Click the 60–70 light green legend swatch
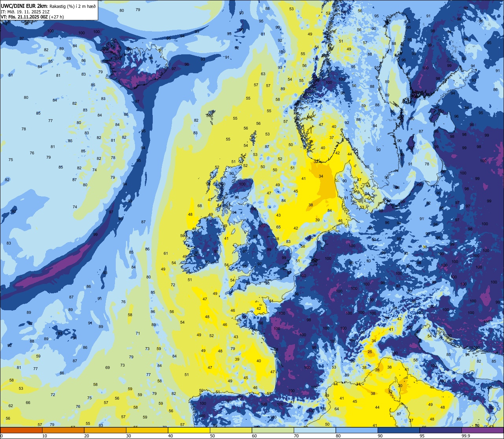The width and height of the screenshot is (504, 439). coord(273,430)
